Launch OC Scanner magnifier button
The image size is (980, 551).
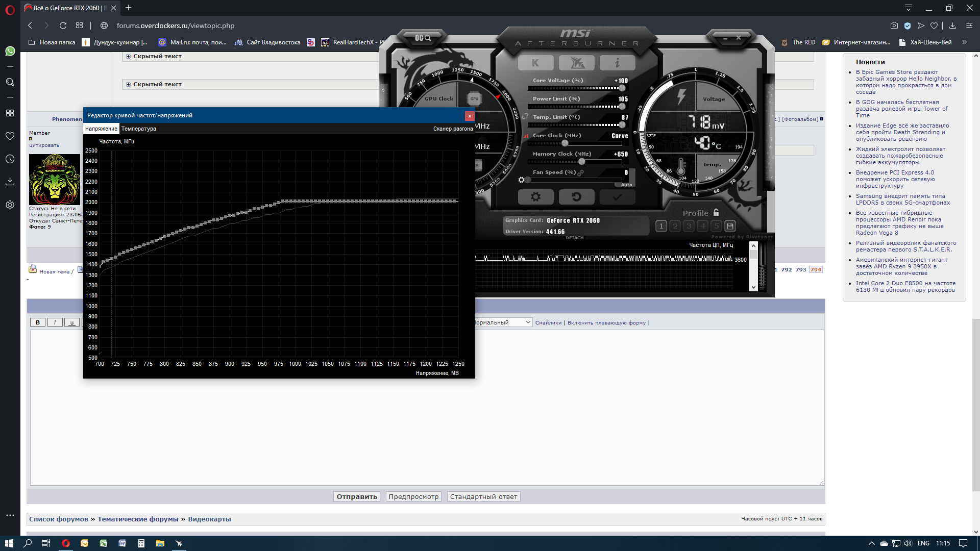tap(423, 38)
